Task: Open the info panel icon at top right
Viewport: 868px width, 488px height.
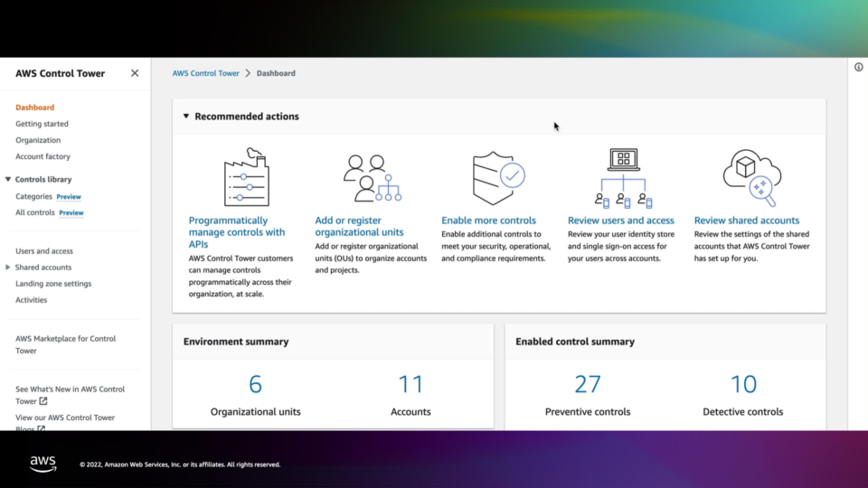Action: [858, 68]
